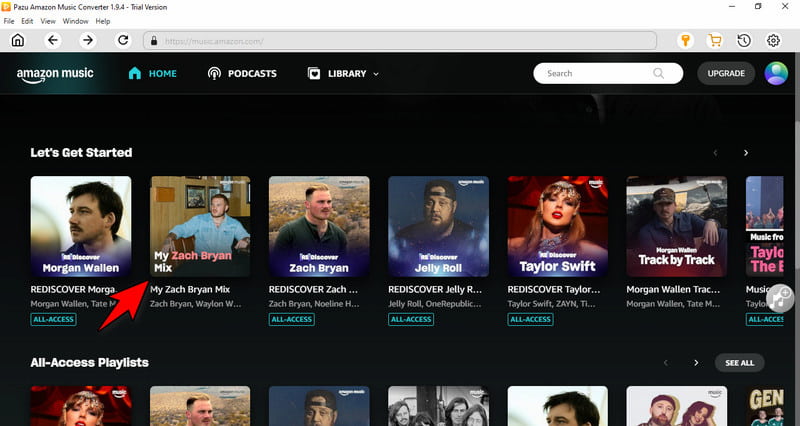Open the Help menu
This screenshot has width=800, height=426.
(x=103, y=21)
